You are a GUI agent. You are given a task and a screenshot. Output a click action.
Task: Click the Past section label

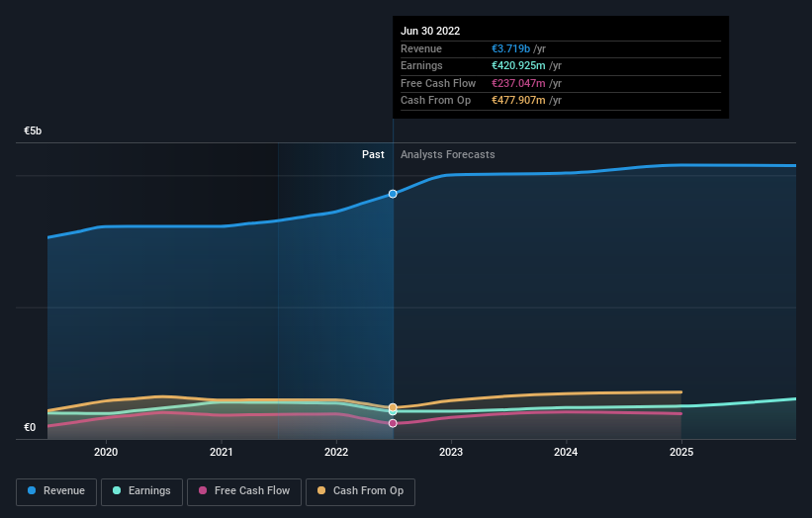(x=373, y=154)
